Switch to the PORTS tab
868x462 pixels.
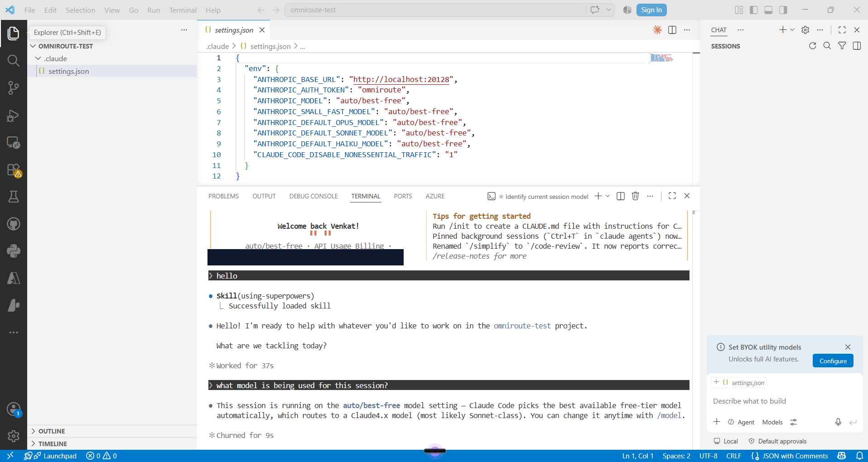point(403,196)
